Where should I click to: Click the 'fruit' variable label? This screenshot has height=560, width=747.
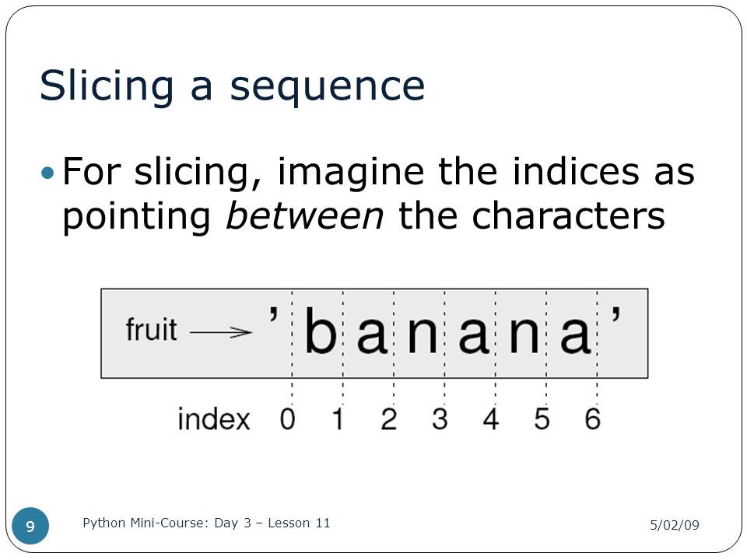click(x=151, y=329)
